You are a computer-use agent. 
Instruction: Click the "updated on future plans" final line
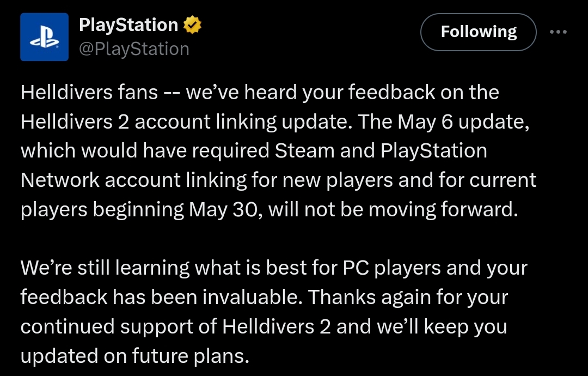pos(135,356)
